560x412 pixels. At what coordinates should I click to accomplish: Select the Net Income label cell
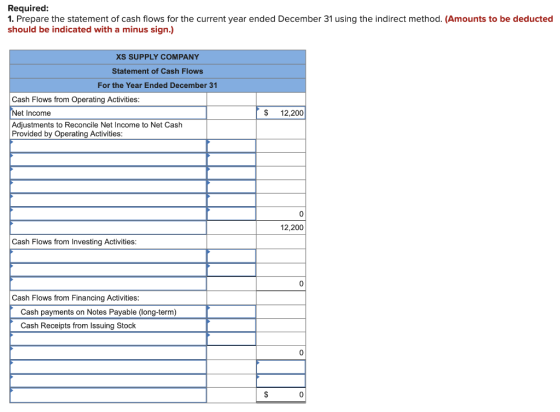108,113
